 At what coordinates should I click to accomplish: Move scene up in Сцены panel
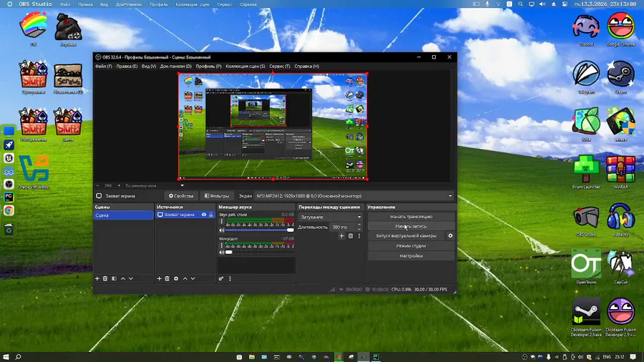[x=123, y=279]
